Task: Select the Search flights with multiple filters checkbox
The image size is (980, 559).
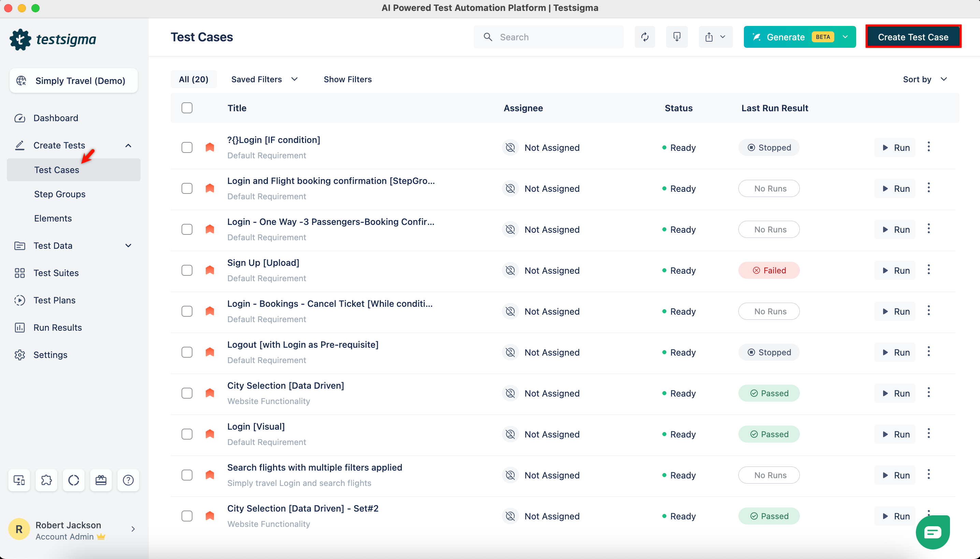Action: tap(187, 475)
